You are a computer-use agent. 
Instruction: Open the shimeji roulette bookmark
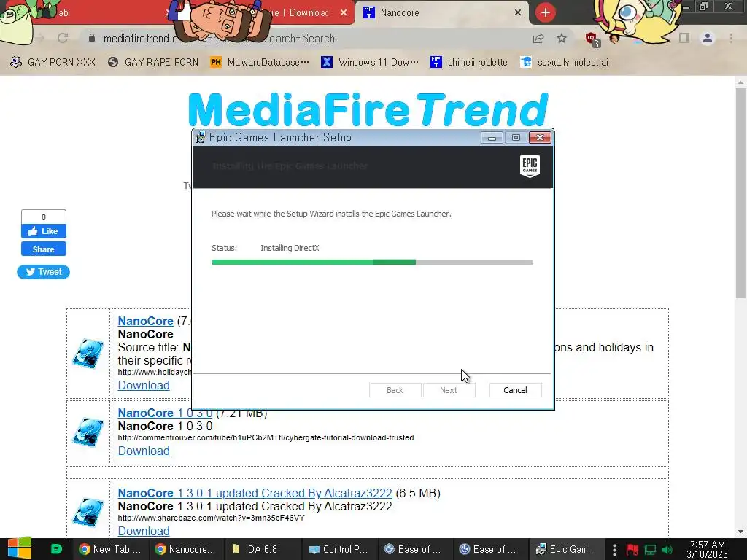pos(469,63)
